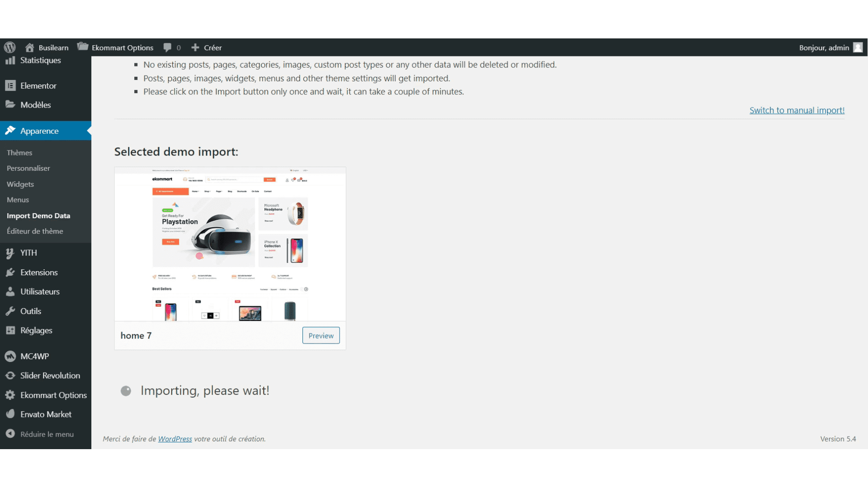Expand Outils section

pos(30,311)
